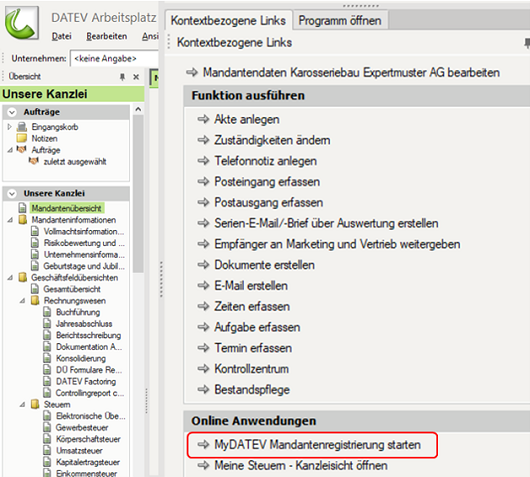The height and width of the screenshot is (477, 530).
Task: Click the arrow icon beside Postausgang erfassen
Action: [203, 202]
